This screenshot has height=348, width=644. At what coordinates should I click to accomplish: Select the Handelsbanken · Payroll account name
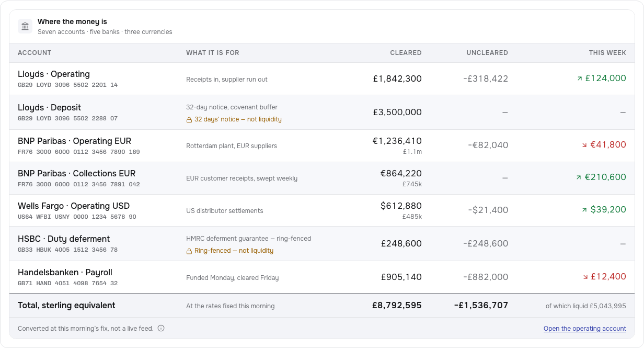(x=65, y=273)
